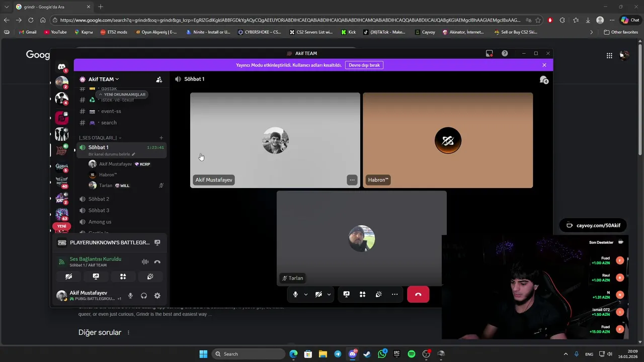Join Among us voice channel
Viewport: 644px width, 362px height.
(100, 222)
